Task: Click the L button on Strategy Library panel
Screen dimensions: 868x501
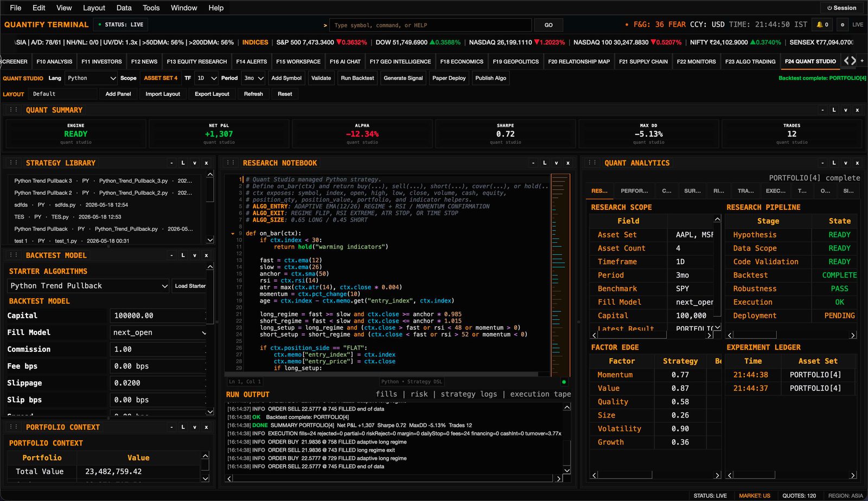Action: tap(183, 163)
